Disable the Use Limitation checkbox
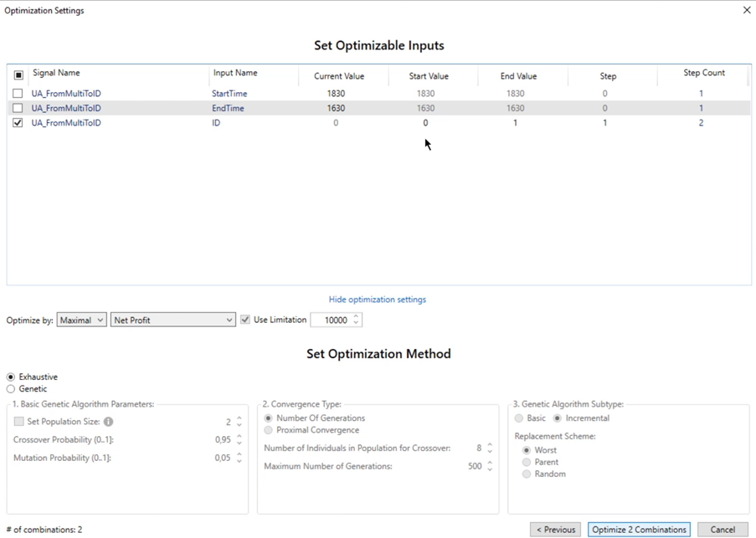Viewport: 756px width, 538px height. click(245, 320)
